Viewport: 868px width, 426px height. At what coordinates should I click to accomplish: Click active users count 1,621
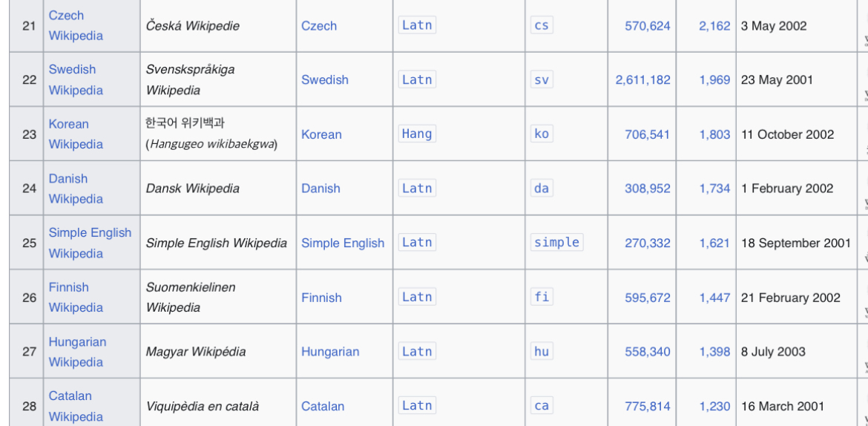714,243
